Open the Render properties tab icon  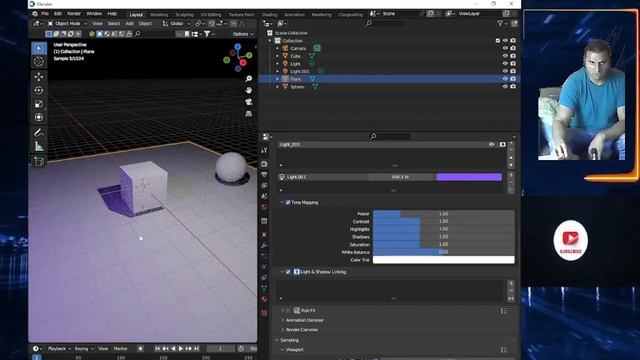pyautogui.click(x=264, y=164)
